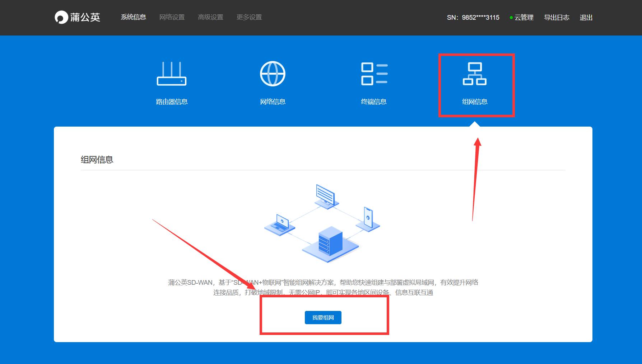Click the SN serial number text
This screenshot has width=642, height=364.
point(473,18)
